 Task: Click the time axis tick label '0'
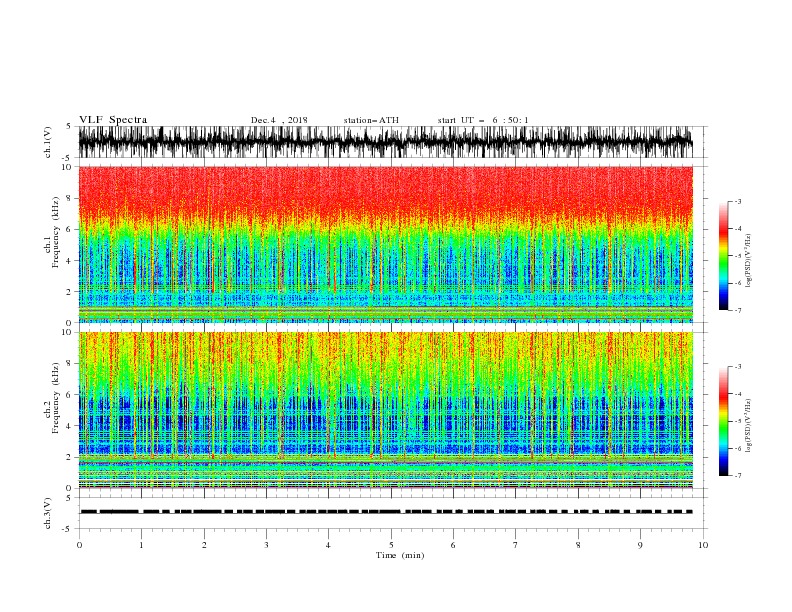79,545
